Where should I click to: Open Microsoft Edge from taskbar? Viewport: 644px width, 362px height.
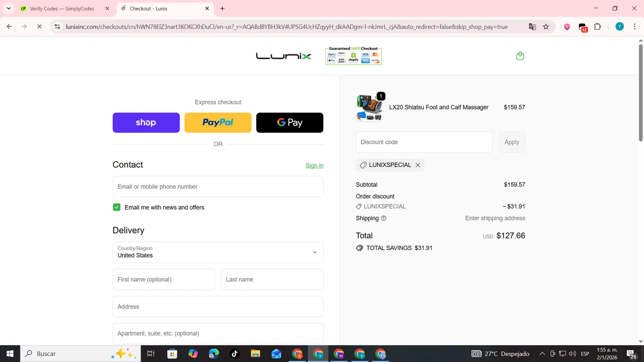(214, 354)
